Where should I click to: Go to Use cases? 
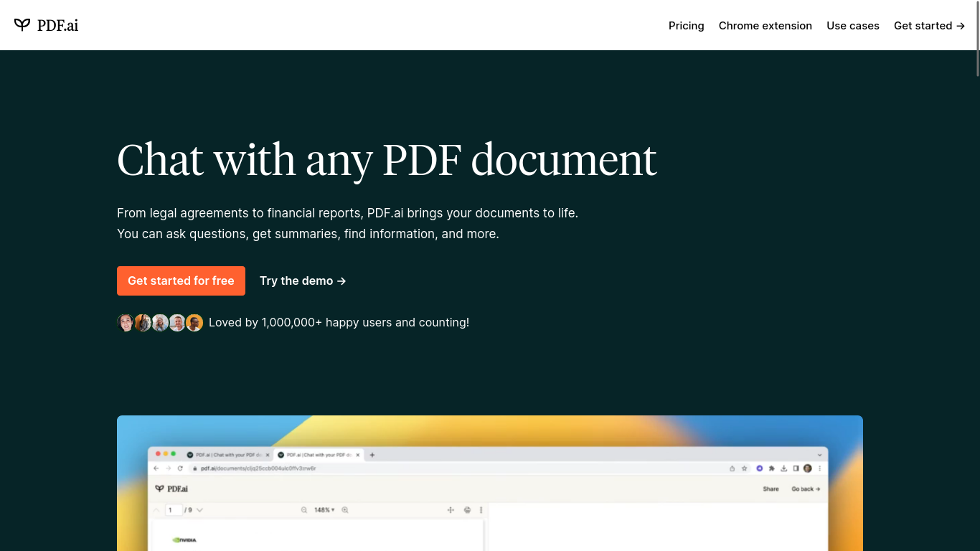pos(852,26)
